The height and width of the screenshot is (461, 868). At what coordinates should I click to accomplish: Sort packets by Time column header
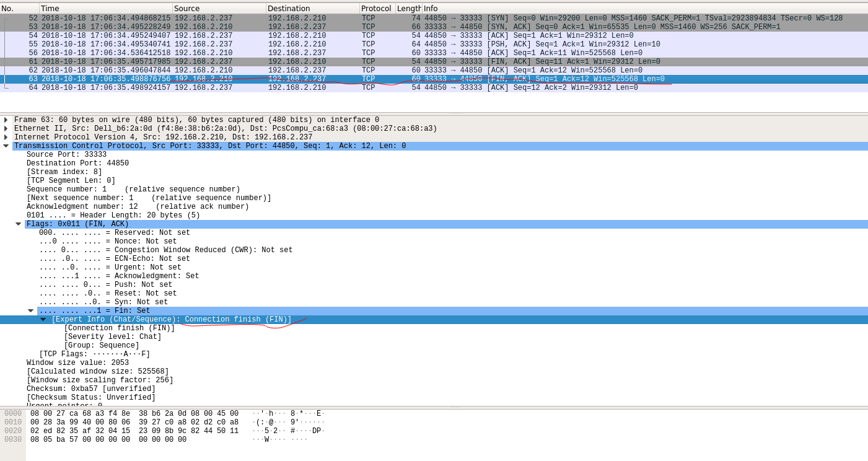(x=106, y=9)
